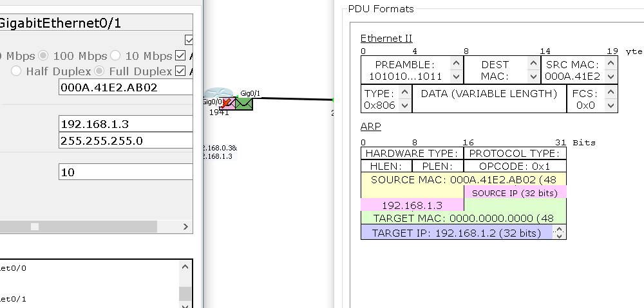Click DEST MAC field down arrow
Screen dimensions: 644x308
[x=533, y=77]
